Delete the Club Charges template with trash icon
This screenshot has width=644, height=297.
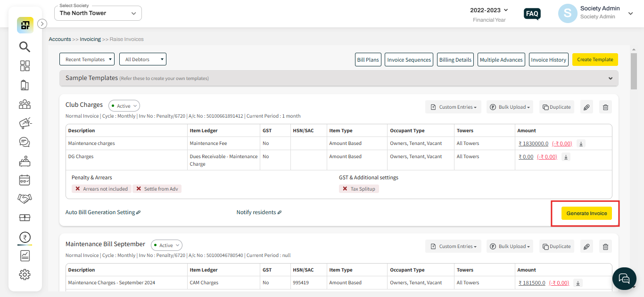605,107
